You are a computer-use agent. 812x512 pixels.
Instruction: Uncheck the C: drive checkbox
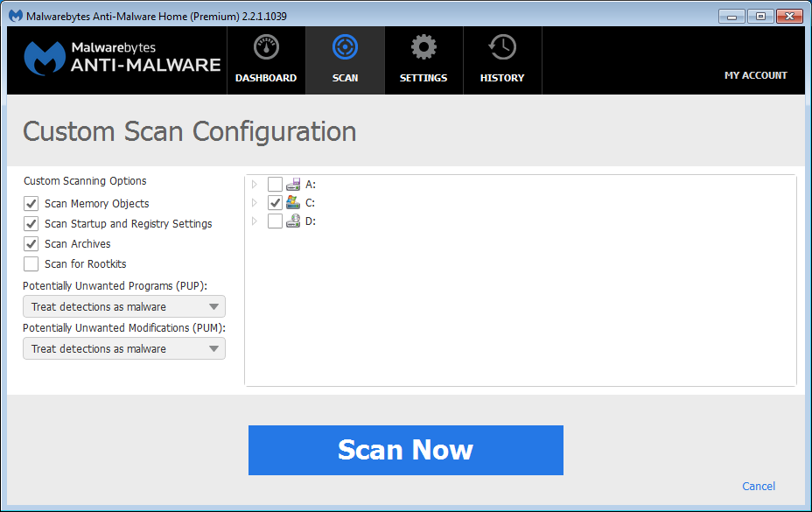(275, 203)
